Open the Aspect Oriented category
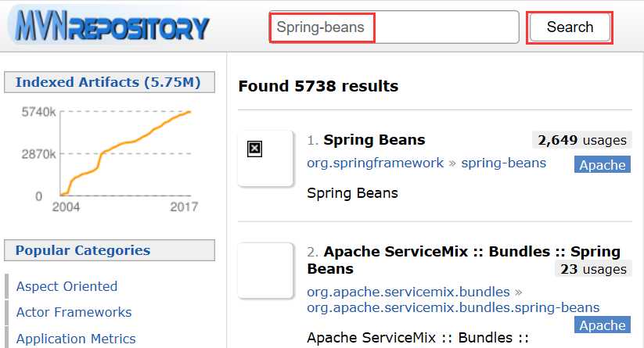Image resolution: width=644 pixels, height=348 pixels. coord(67,286)
